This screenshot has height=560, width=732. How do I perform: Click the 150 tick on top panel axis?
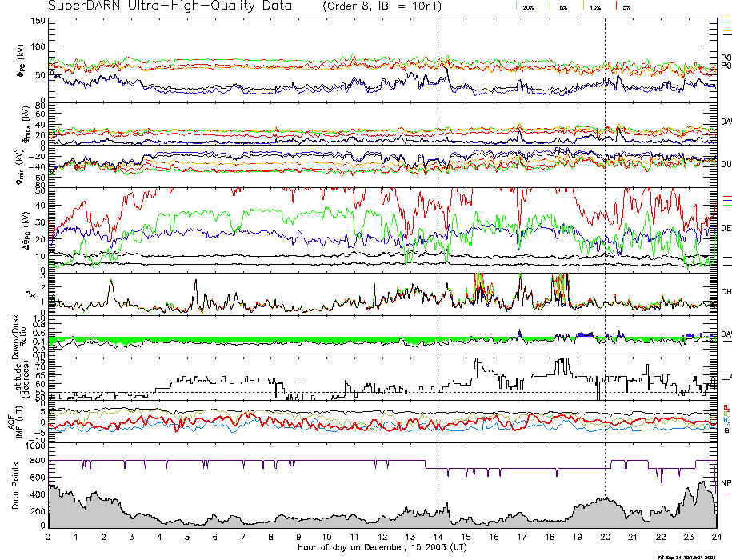click(x=38, y=21)
